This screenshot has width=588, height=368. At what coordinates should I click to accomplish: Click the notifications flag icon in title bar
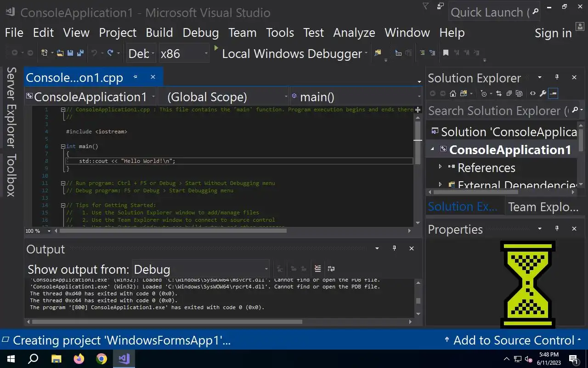pyautogui.click(x=426, y=6)
